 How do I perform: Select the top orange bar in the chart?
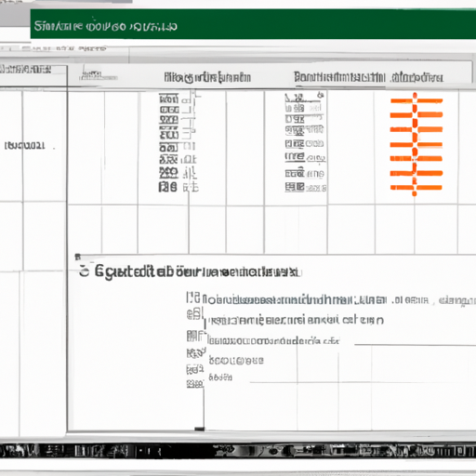tap(416, 100)
